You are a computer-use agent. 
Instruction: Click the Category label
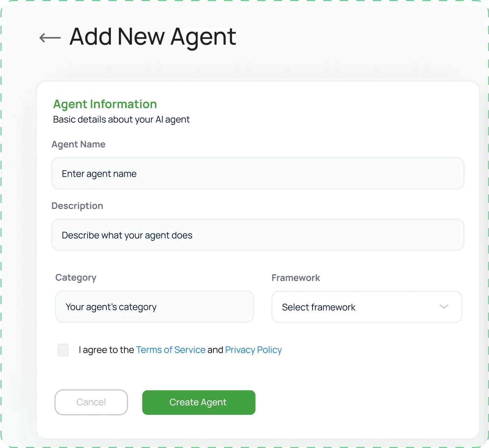click(x=76, y=277)
